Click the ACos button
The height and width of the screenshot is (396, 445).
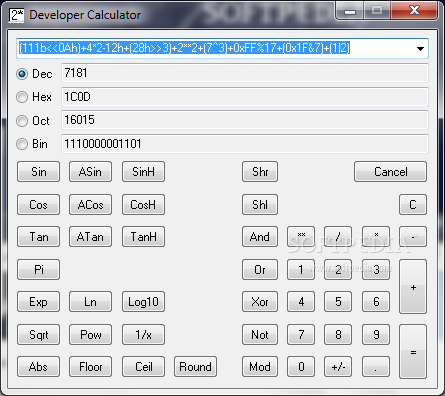90,205
